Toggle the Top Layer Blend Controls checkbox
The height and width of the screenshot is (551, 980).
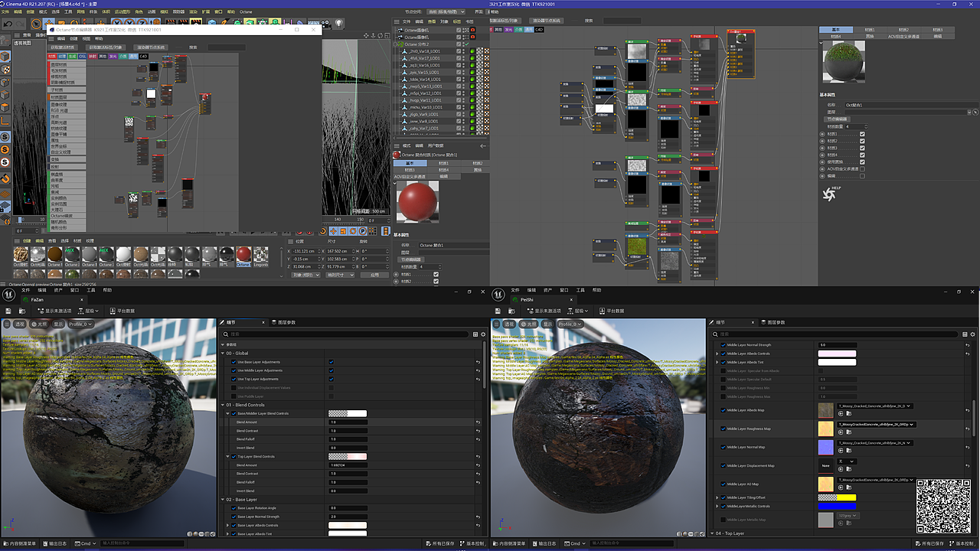(234, 456)
